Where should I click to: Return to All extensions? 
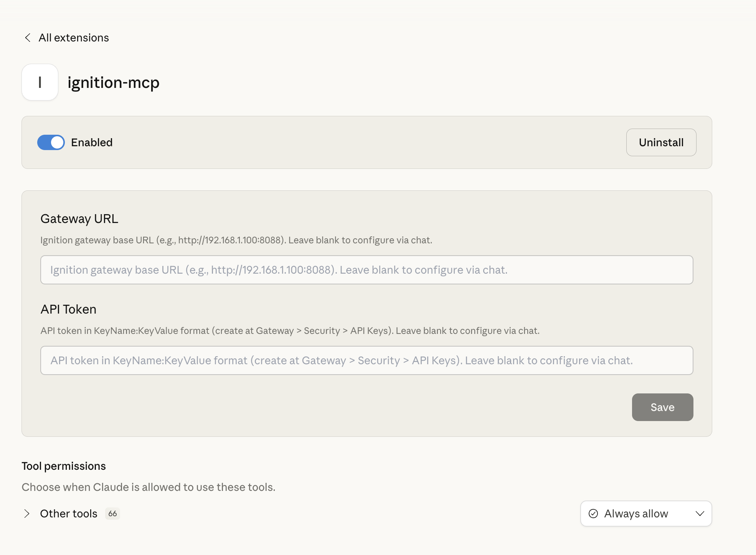tap(73, 38)
